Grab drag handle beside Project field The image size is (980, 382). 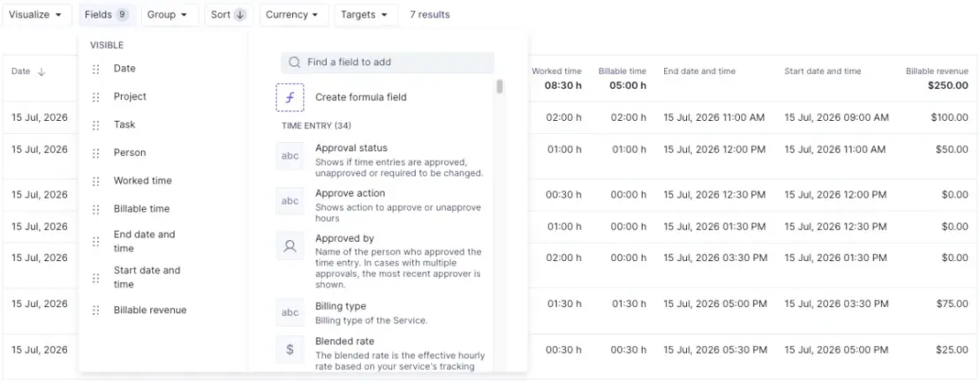point(95,97)
